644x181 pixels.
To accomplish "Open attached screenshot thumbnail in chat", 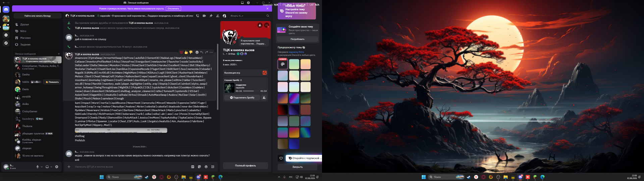I will click(x=121, y=130).
